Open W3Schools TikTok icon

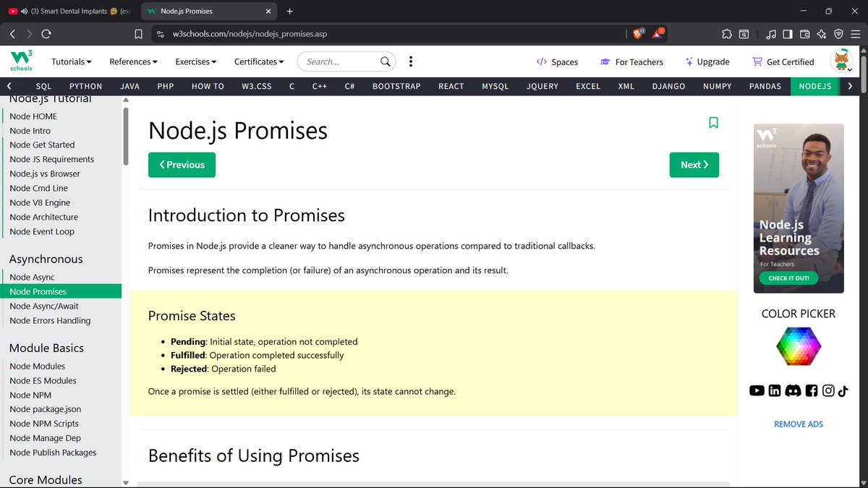coord(843,390)
